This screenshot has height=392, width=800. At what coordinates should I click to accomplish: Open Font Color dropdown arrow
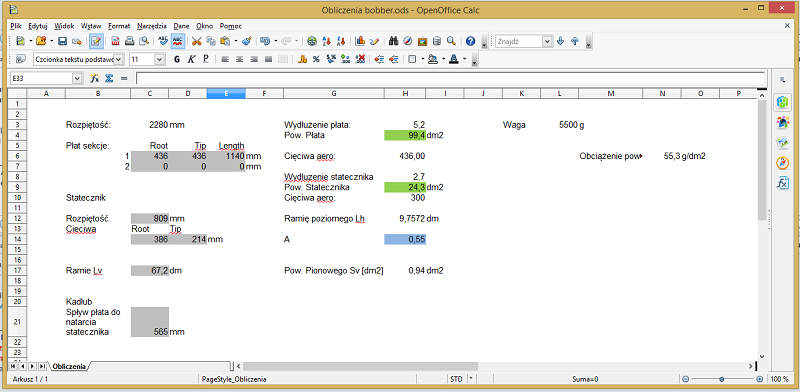coord(465,59)
